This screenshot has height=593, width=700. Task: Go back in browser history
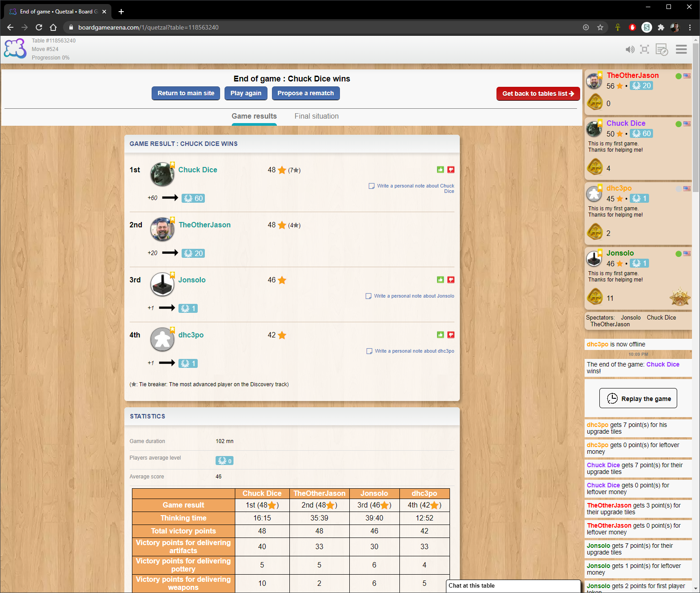[x=10, y=27]
